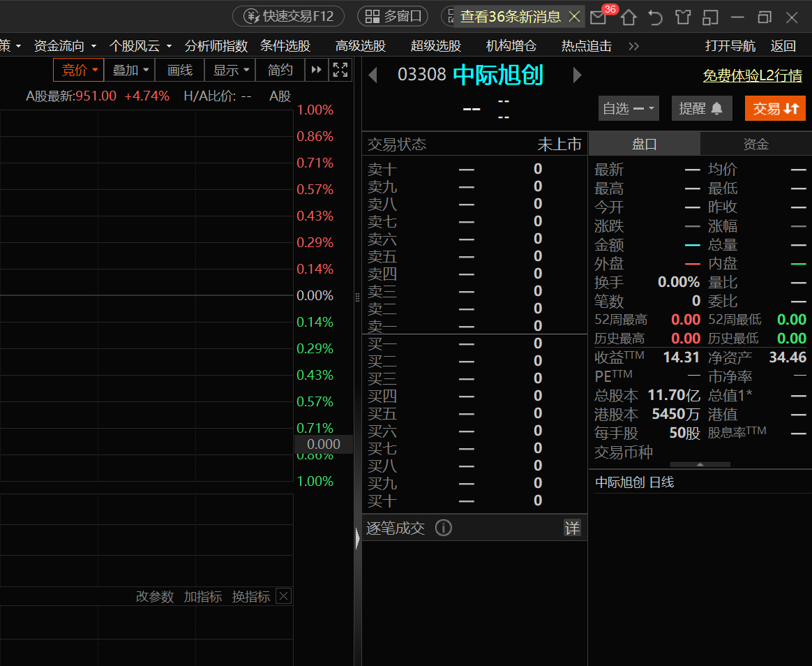
Task: Click A股 label next to H/A比价
Action: point(280,96)
